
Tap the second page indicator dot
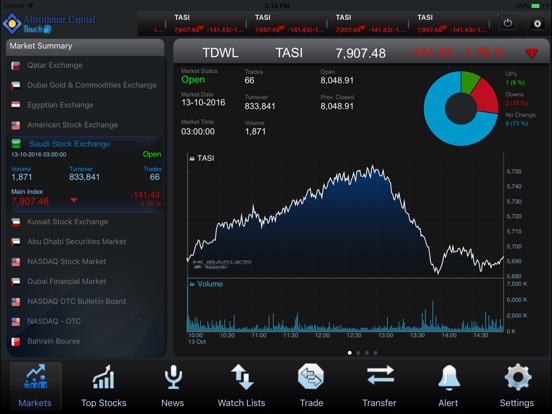[x=358, y=352]
